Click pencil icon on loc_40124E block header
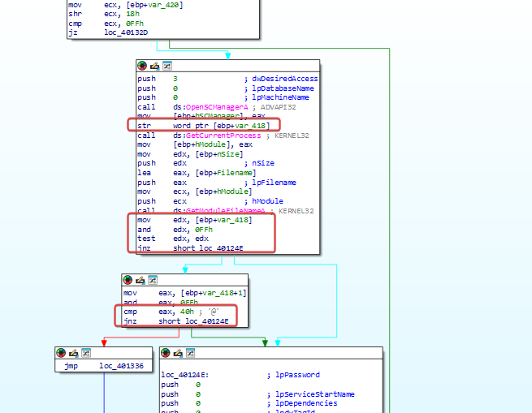The image size is (532, 413). pos(178,353)
